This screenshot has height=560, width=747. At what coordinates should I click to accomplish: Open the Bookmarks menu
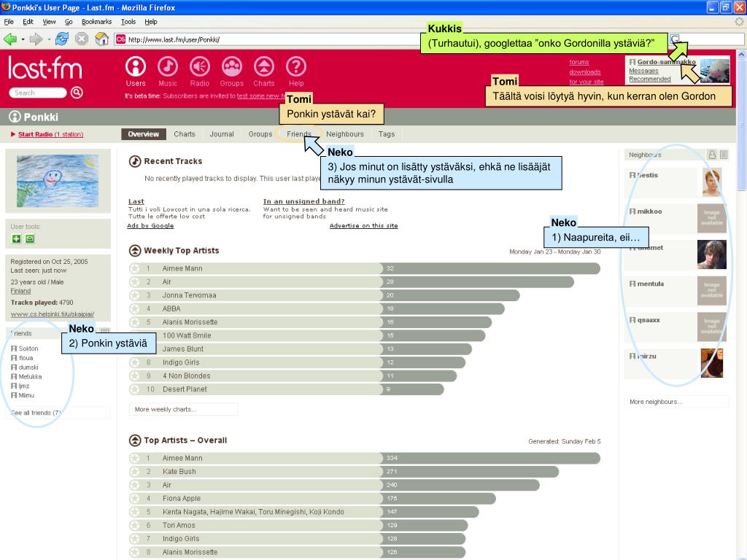point(97,22)
